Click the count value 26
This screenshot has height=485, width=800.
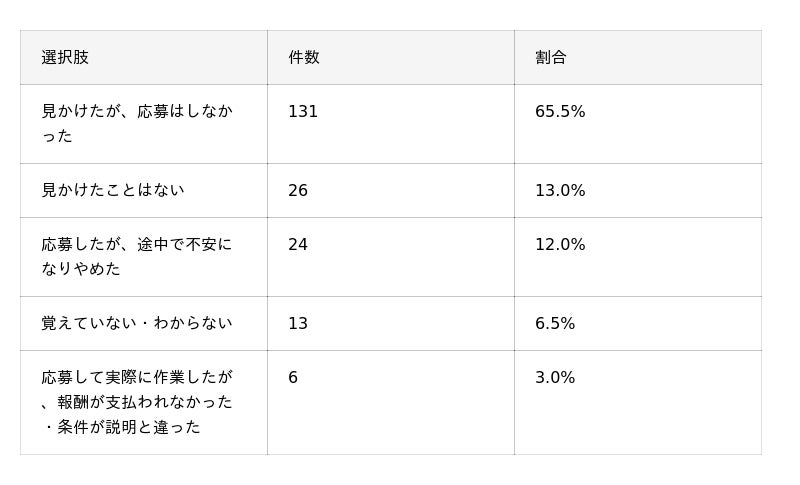tap(298, 190)
